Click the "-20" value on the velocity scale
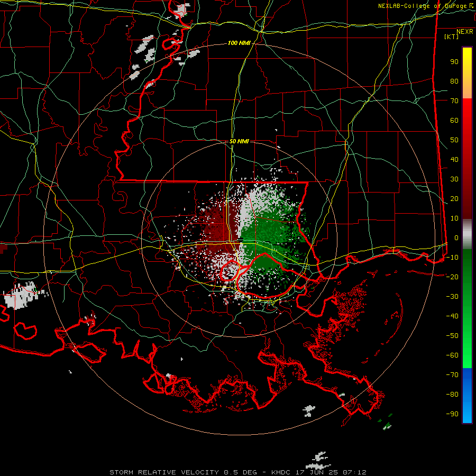Image resolution: width=476 pixels, height=476 pixels. click(x=452, y=277)
